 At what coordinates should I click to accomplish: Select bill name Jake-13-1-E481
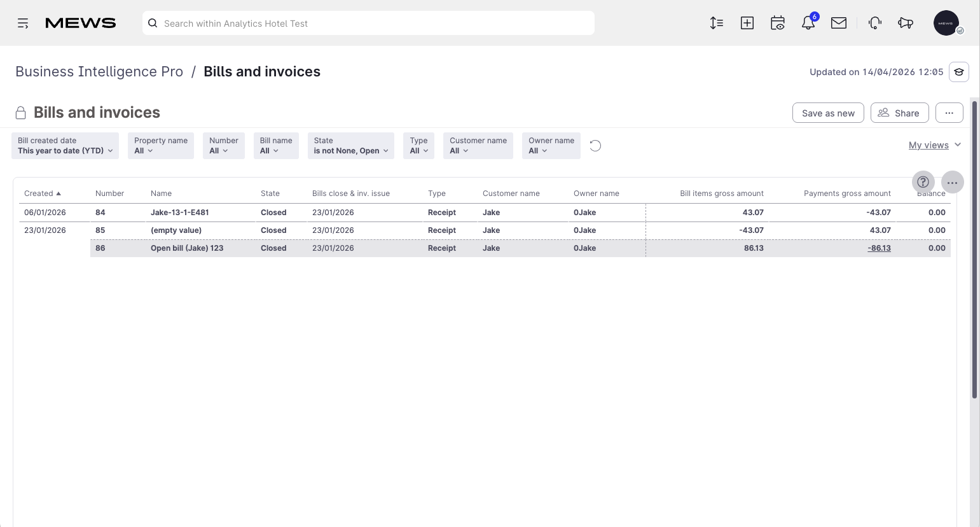pyautogui.click(x=180, y=213)
